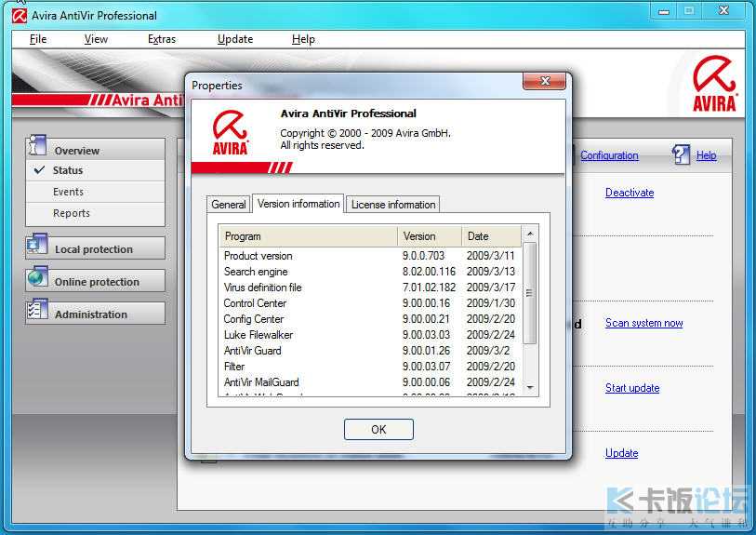Select the Virus definition file row

tap(370, 288)
